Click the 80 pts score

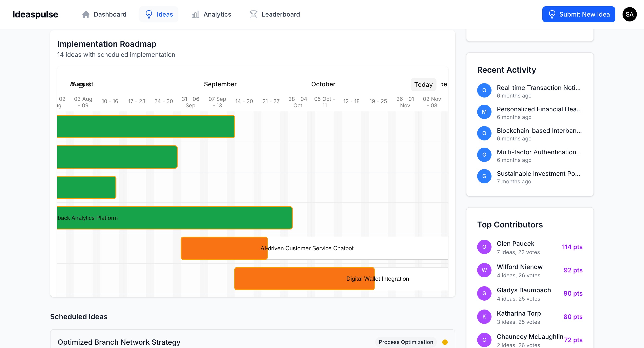(x=573, y=317)
